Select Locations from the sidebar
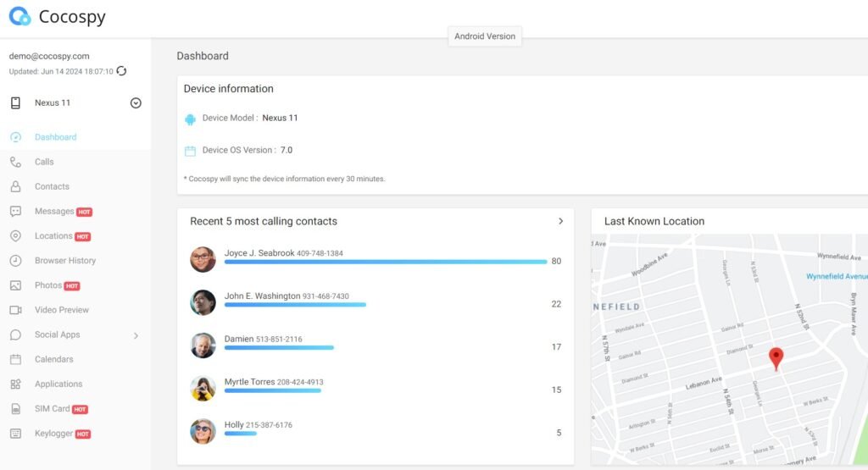 pos(53,236)
